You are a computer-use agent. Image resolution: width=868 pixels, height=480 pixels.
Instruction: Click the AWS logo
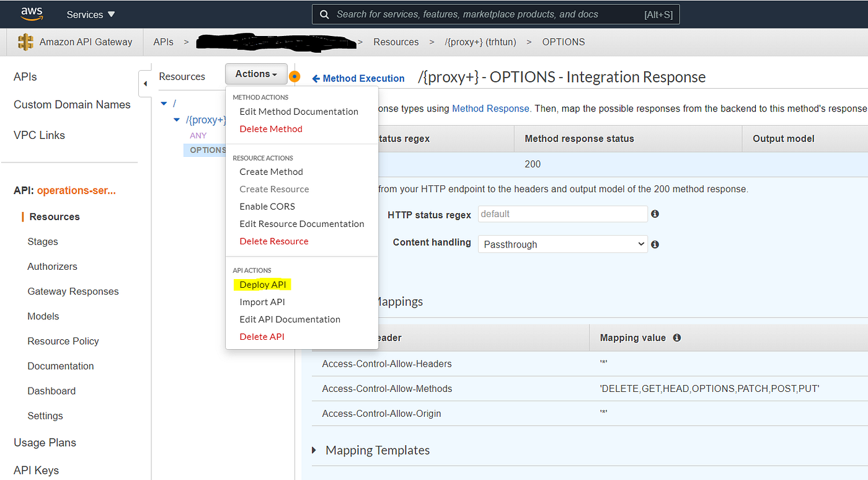32,14
